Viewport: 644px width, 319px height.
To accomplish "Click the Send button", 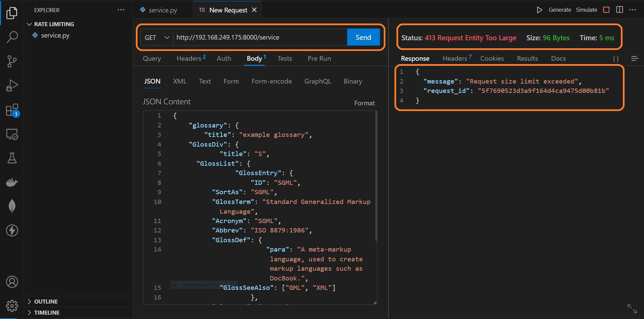I will click(363, 37).
